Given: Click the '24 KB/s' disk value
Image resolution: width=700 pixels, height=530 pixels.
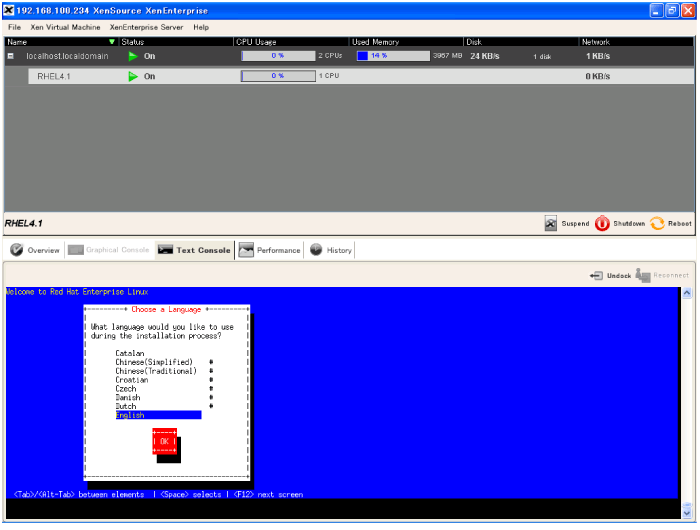Looking at the screenshot, I should point(485,56).
